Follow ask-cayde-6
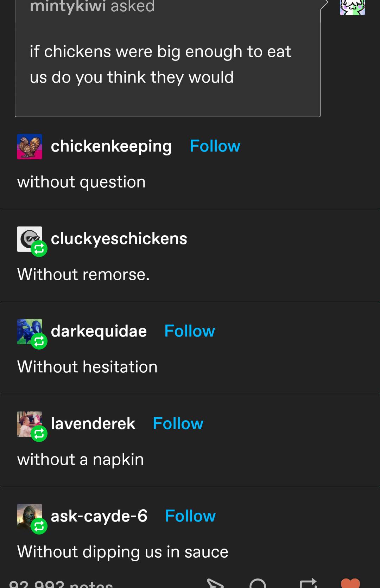This screenshot has width=380, height=588. click(x=190, y=516)
